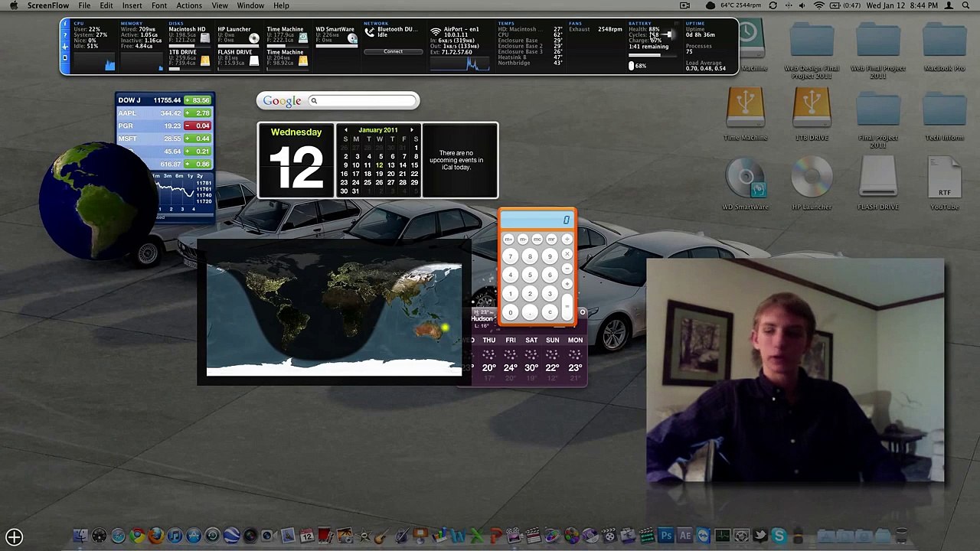Open the Apple menu

[x=13, y=5]
